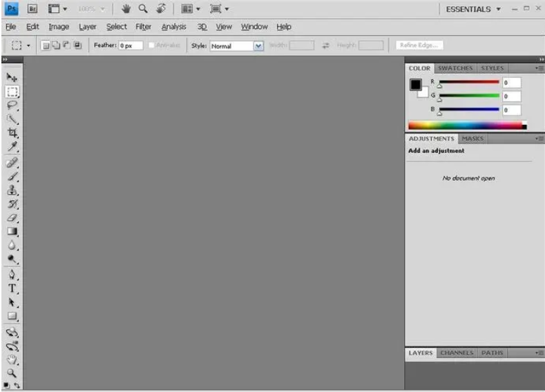Select the Pen tool
Viewport: 545px width, 392px height.
pyautogui.click(x=12, y=275)
